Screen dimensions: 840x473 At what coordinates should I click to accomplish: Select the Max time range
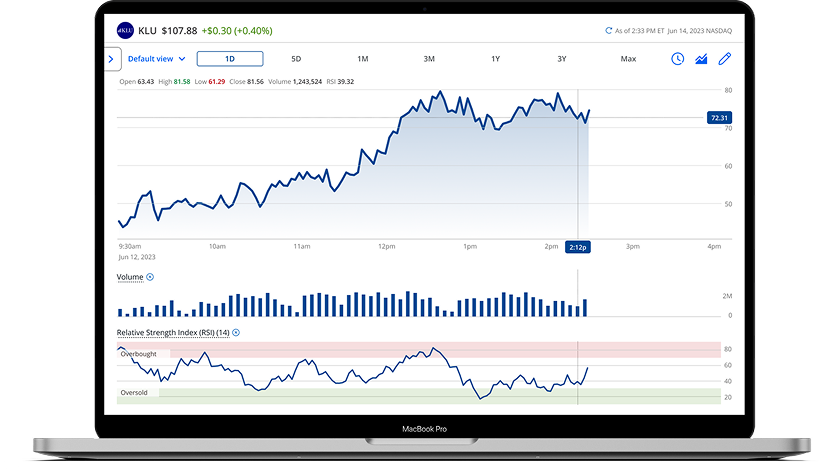click(x=628, y=59)
